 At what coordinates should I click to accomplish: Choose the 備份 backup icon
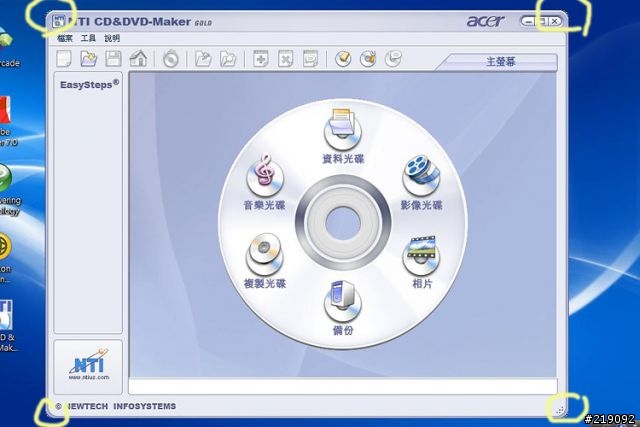pyautogui.click(x=343, y=301)
